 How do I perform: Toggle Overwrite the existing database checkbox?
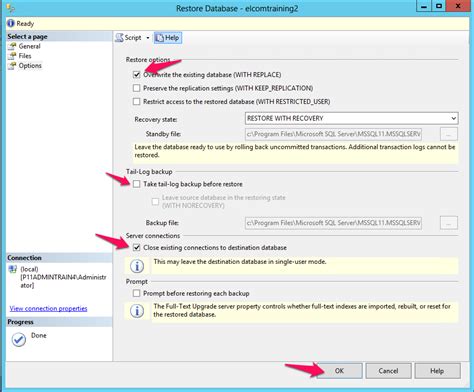(137, 75)
